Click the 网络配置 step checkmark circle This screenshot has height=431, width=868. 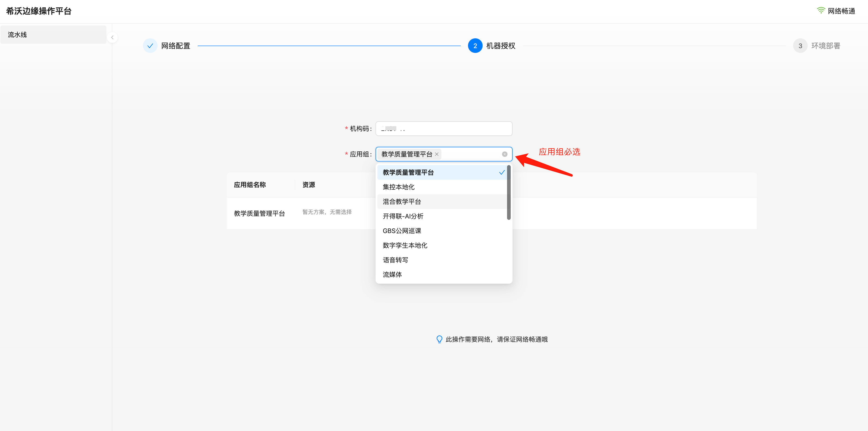click(150, 46)
